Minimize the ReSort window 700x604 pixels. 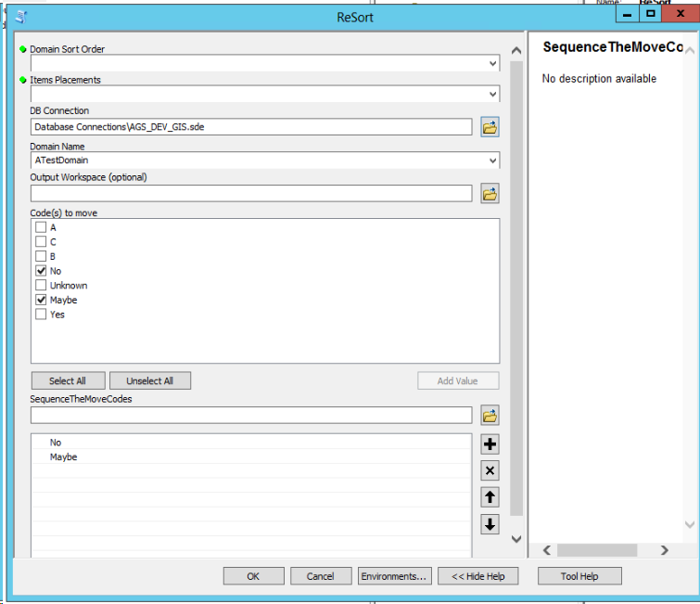(628, 14)
